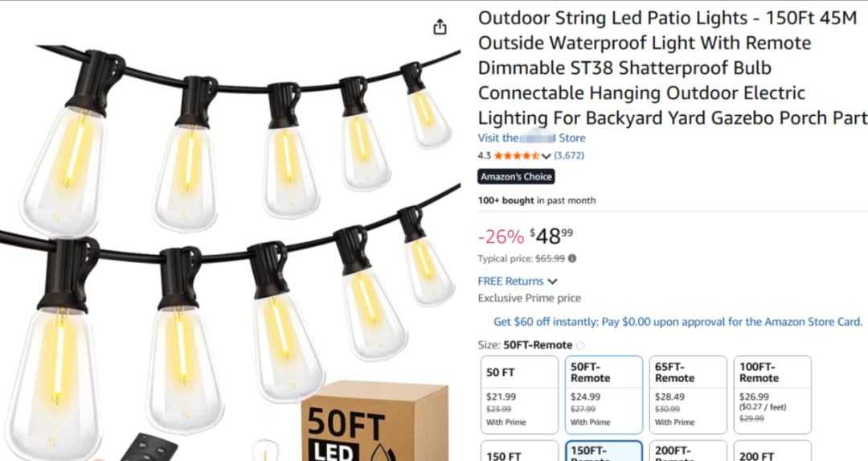
Task: Click the FREE Returns link text
Action: pos(510,282)
